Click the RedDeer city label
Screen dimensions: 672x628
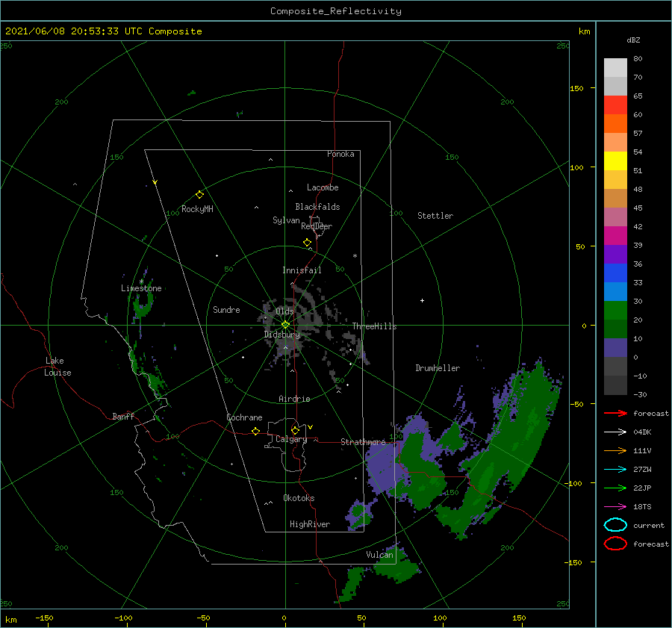click(317, 226)
